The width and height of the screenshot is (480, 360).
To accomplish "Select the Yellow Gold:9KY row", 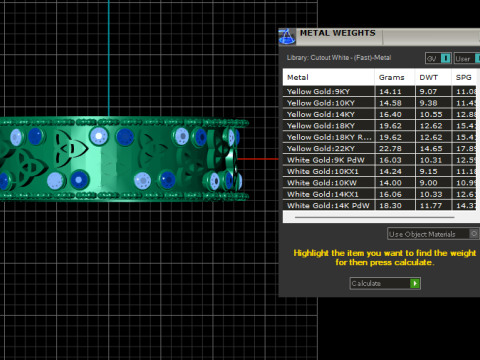I will 380,91.
